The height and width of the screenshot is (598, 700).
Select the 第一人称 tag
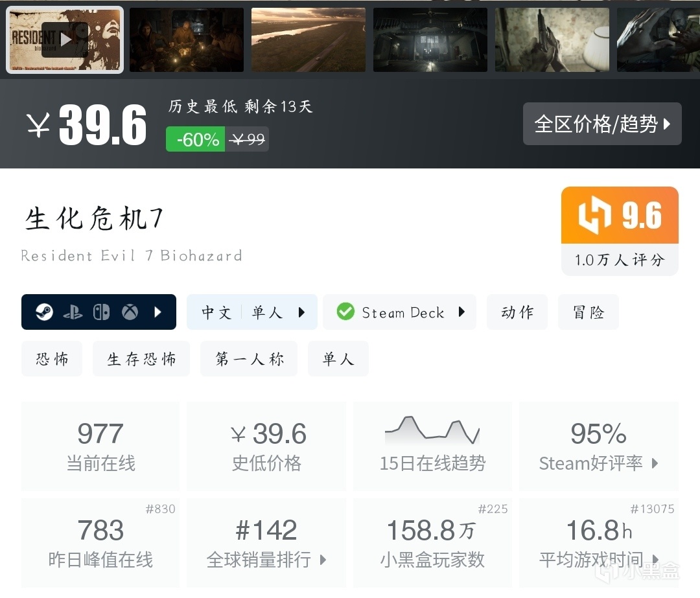point(249,359)
